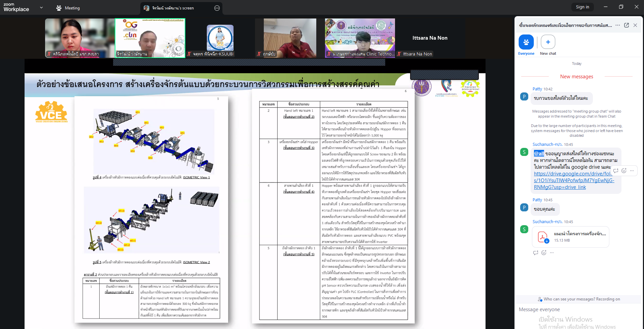Click the Sign in button

pyautogui.click(x=582, y=7)
